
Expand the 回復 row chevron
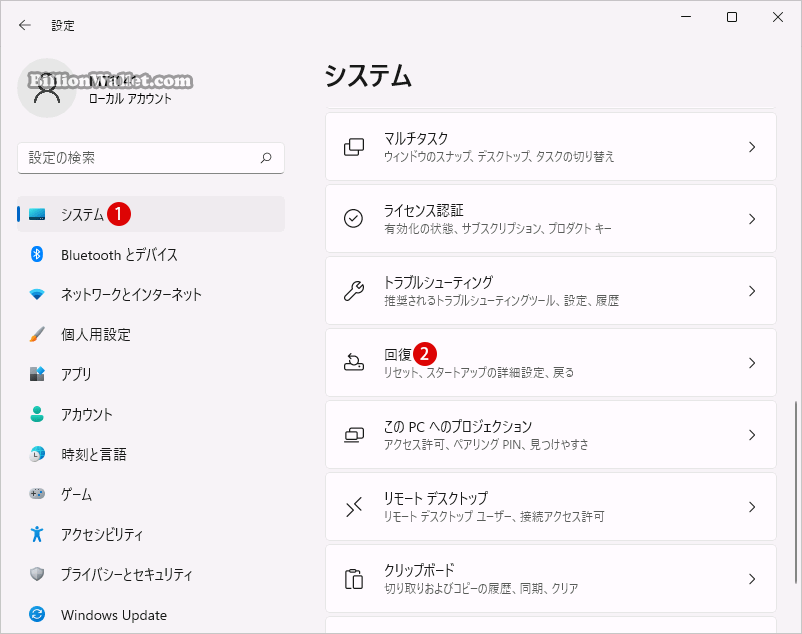click(x=752, y=363)
